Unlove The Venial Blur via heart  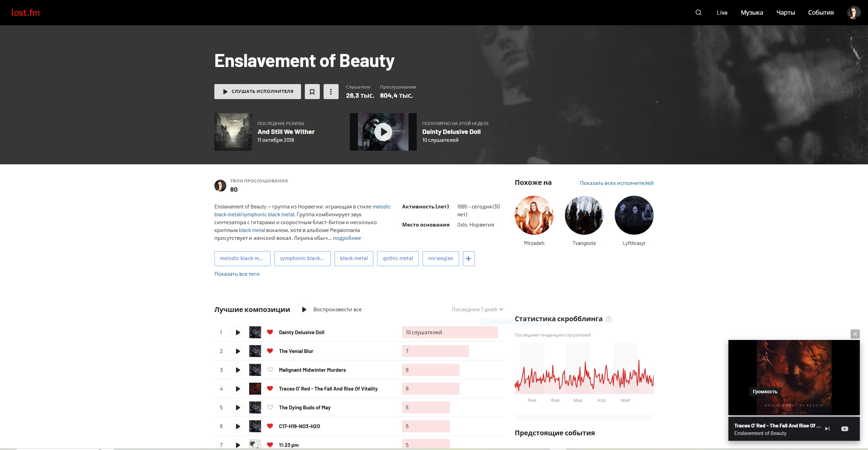[270, 351]
